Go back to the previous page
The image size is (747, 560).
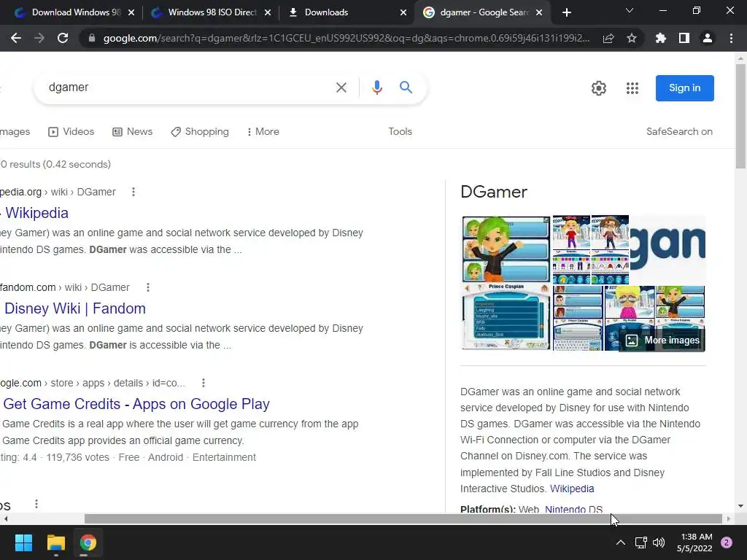coord(16,38)
